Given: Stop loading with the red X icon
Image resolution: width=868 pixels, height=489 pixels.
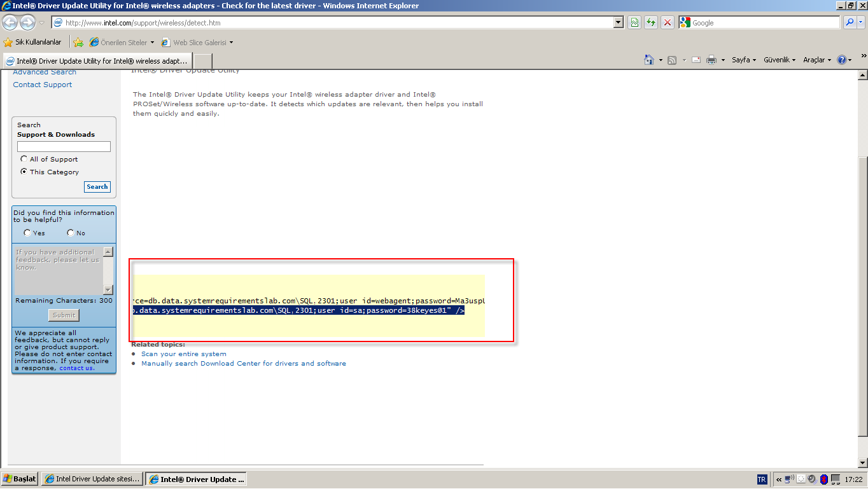Looking at the screenshot, I should coord(667,23).
